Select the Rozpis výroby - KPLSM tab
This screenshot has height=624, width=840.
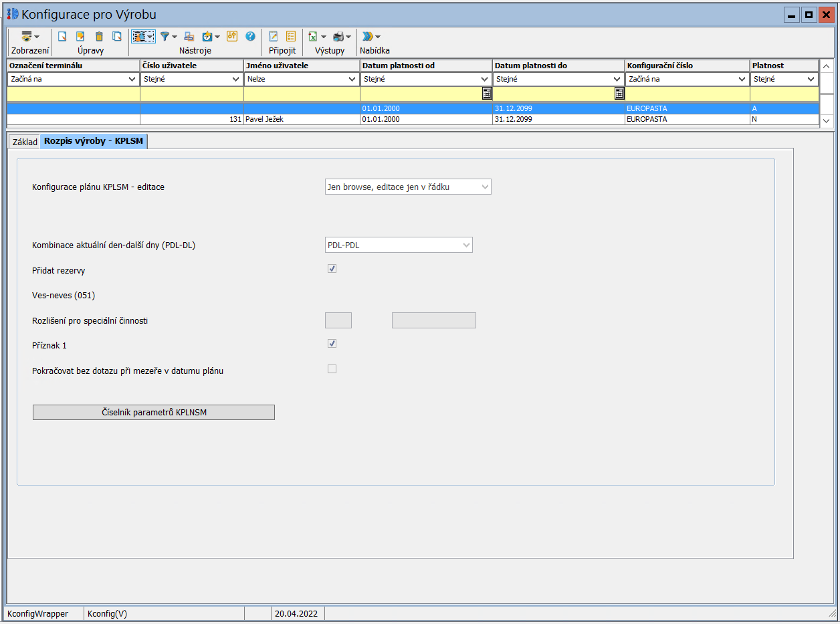tap(94, 141)
